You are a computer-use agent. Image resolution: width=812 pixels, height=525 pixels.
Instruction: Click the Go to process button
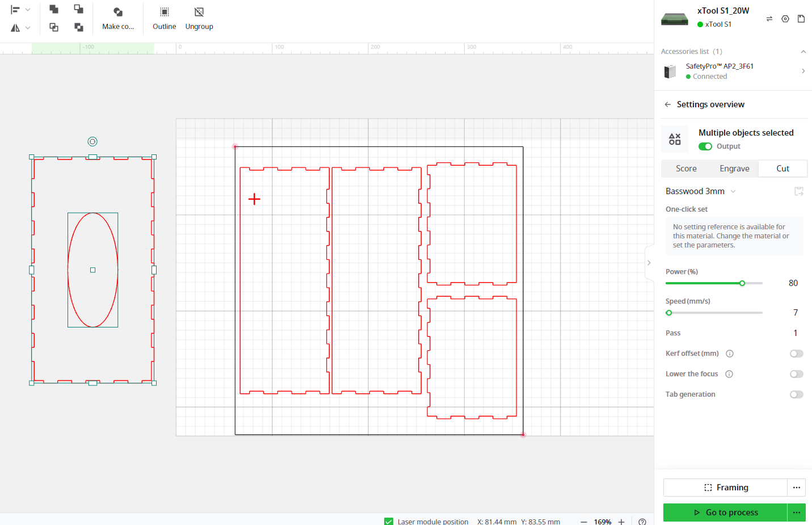click(725, 513)
